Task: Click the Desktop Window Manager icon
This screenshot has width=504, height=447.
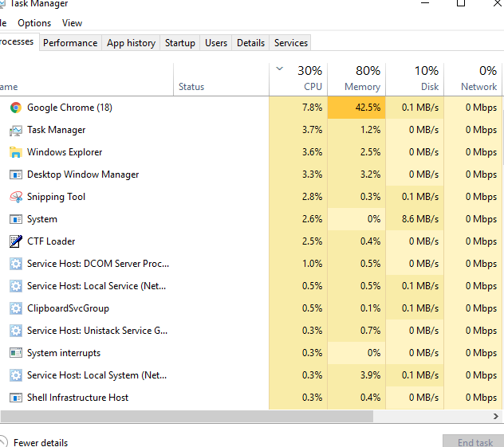Action: pos(16,174)
